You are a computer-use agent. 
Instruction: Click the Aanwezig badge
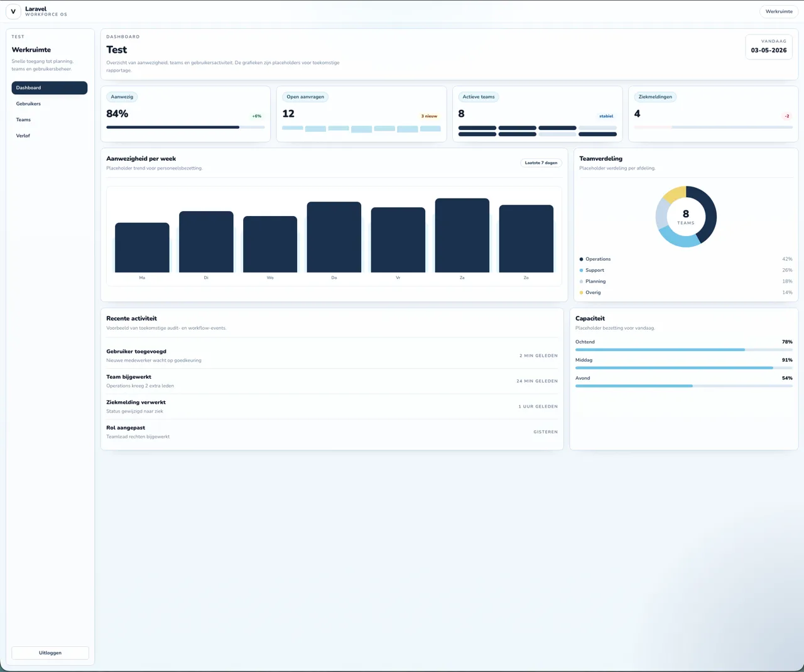(x=122, y=97)
